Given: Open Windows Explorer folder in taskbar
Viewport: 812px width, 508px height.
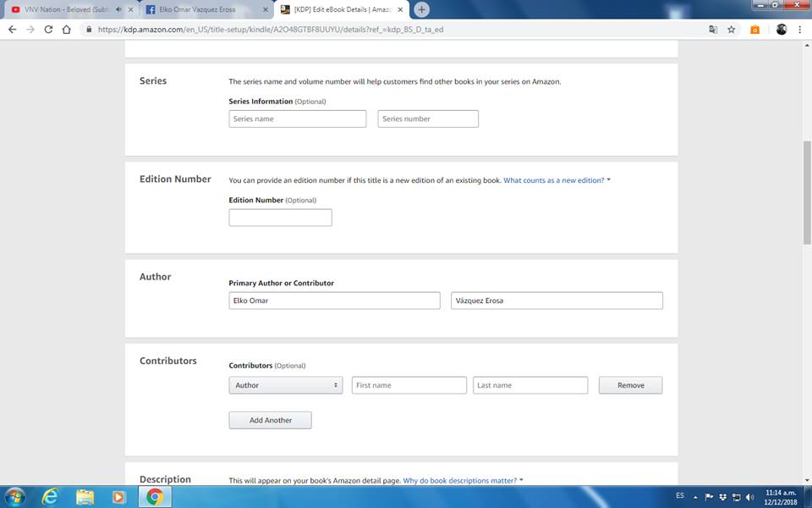Looking at the screenshot, I should 85,496.
